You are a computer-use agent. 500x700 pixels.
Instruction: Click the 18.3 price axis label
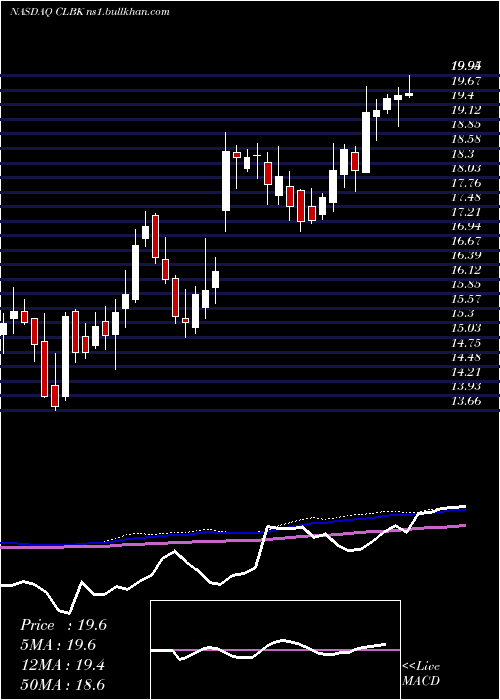pos(463,154)
